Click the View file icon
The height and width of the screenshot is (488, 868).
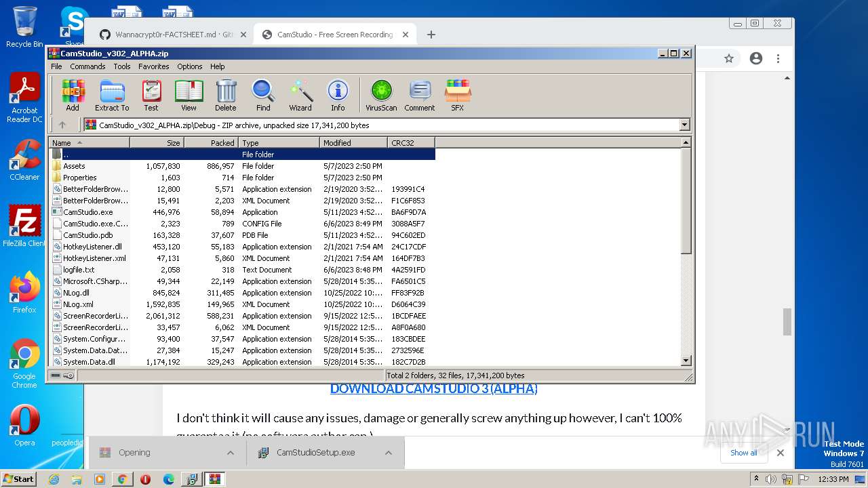[x=189, y=96]
